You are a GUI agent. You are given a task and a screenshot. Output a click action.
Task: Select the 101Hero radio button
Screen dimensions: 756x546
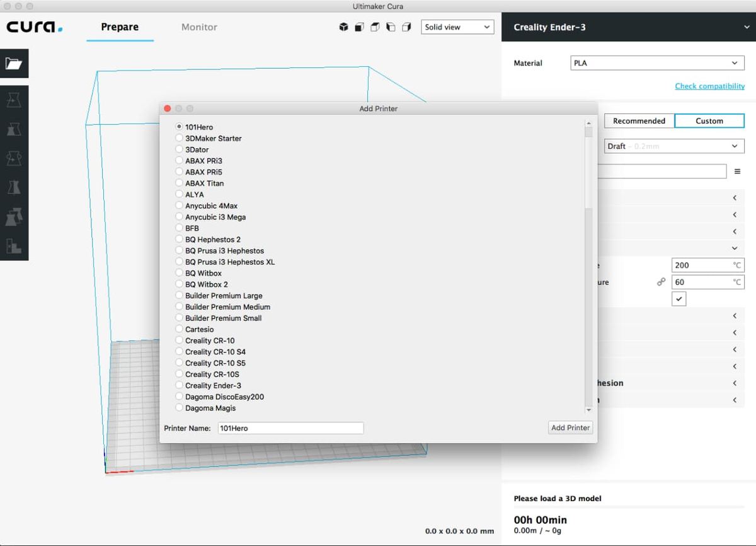pyautogui.click(x=180, y=127)
